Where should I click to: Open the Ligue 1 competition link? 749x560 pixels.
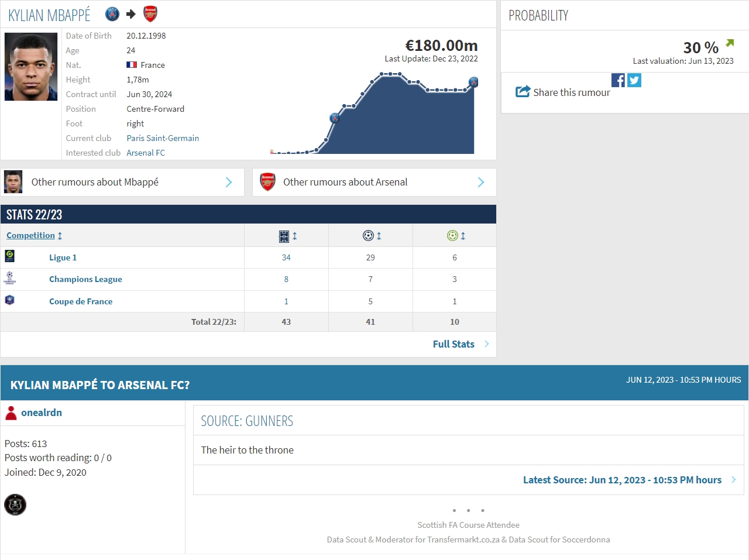(x=63, y=257)
